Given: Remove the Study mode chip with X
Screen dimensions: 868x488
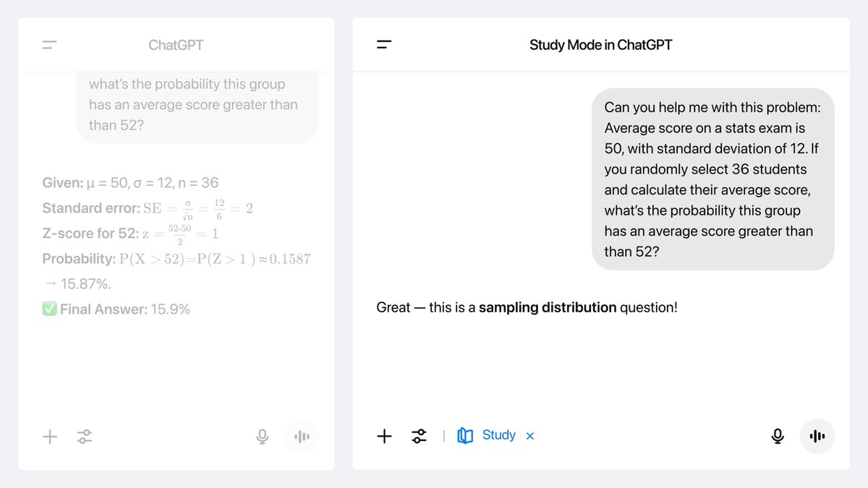Looking at the screenshot, I should (x=530, y=436).
